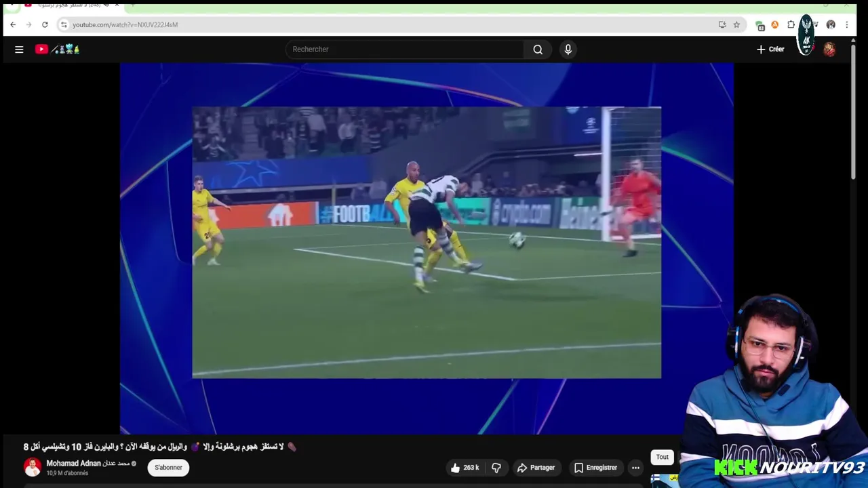Image resolution: width=868 pixels, height=488 pixels.
Task: Click the browser back arrow
Action: (13, 24)
